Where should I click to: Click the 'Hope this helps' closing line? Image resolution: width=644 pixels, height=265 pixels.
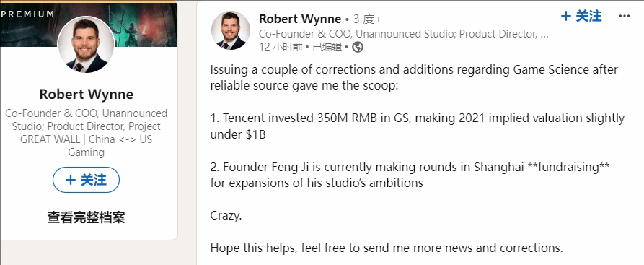click(x=387, y=248)
